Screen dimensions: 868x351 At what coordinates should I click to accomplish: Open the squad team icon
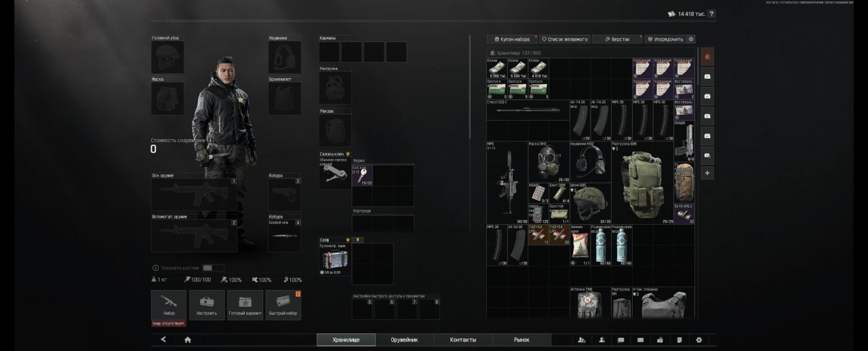point(581,340)
